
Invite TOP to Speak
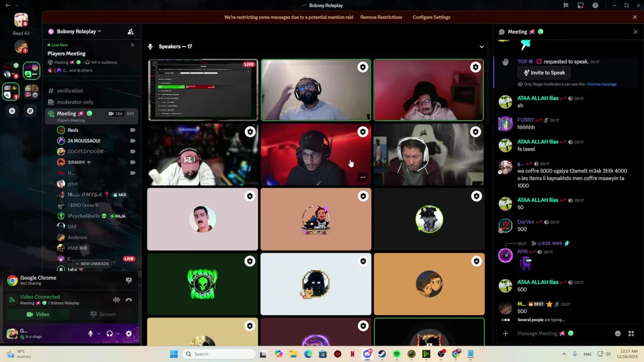(544, 72)
